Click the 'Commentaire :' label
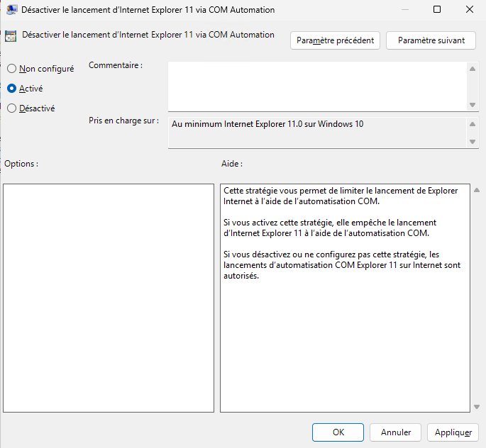The height and width of the screenshot is (448, 486). pyautogui.click(x=116, y=65)
